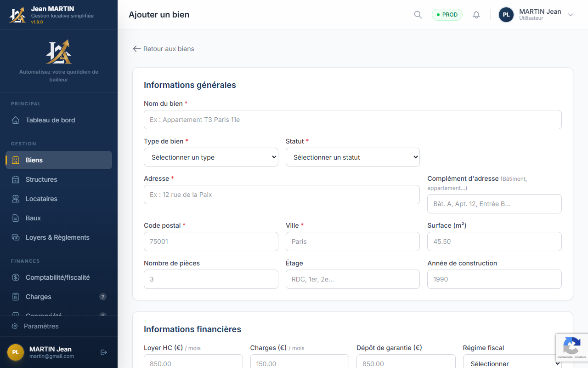
Task: Click the house icon for Tableau de bord
Action: pos(16,120)
